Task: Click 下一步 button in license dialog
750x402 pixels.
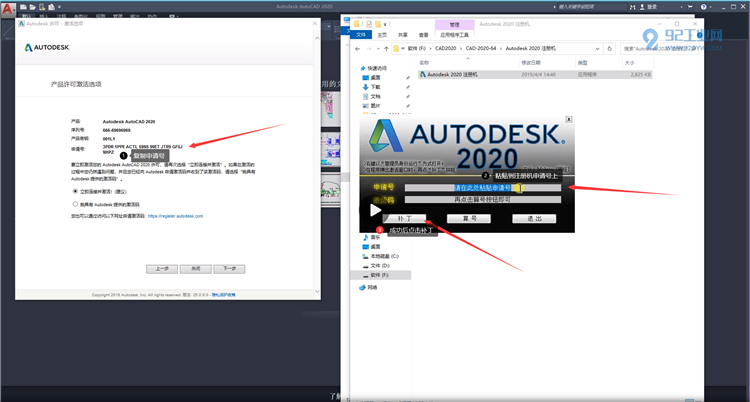Action: tap(230, 269)
